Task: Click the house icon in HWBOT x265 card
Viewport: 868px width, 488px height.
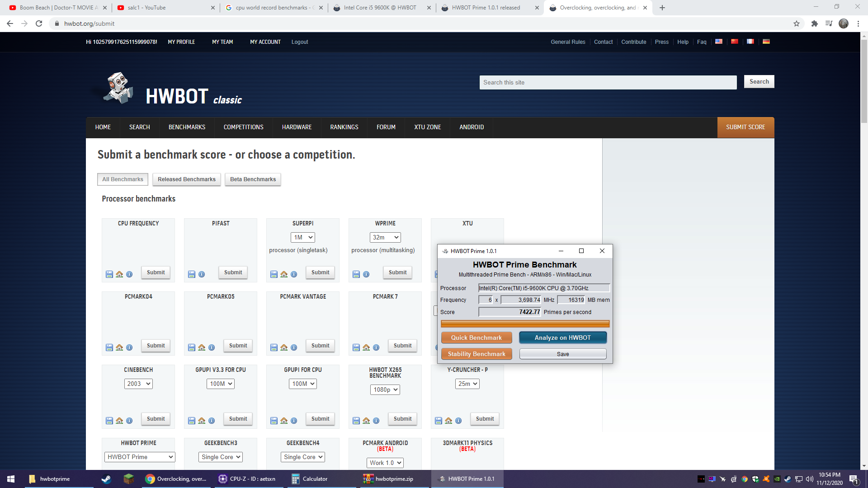Action: [366, 421]
